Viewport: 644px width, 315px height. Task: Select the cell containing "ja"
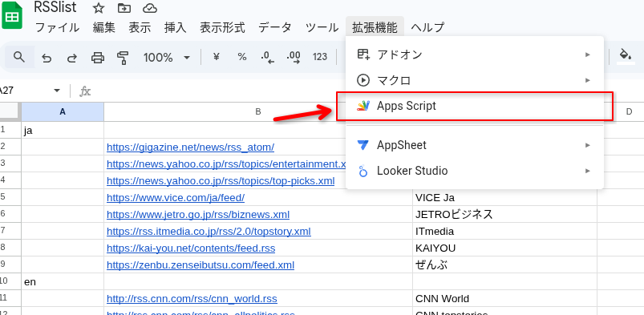[63, 130]
